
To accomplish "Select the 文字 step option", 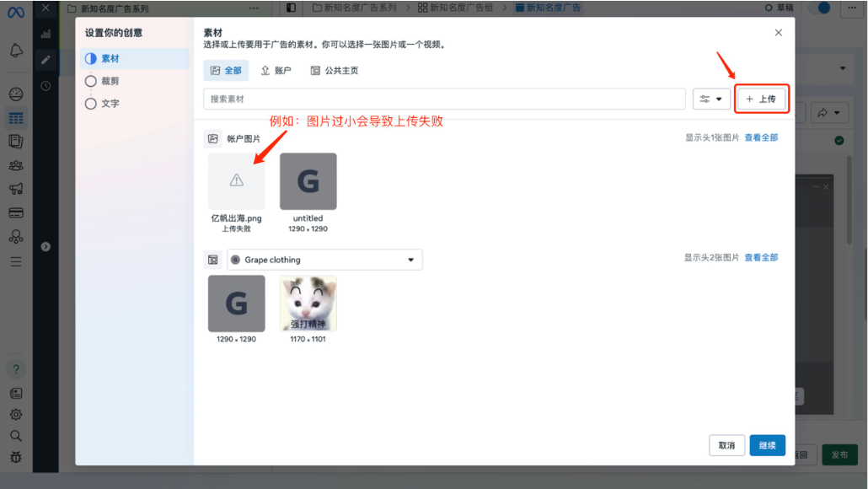I will pyautogui.click(x=110, y=104).
